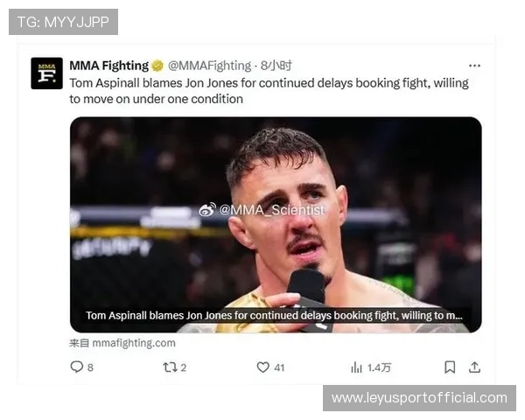Open the @MMAFighting handle link
Viewport: 525px width, 420px height.
pos(209,66)
